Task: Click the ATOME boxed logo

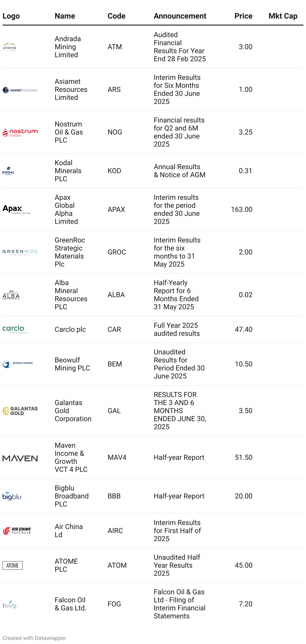Action: point(13,565)
